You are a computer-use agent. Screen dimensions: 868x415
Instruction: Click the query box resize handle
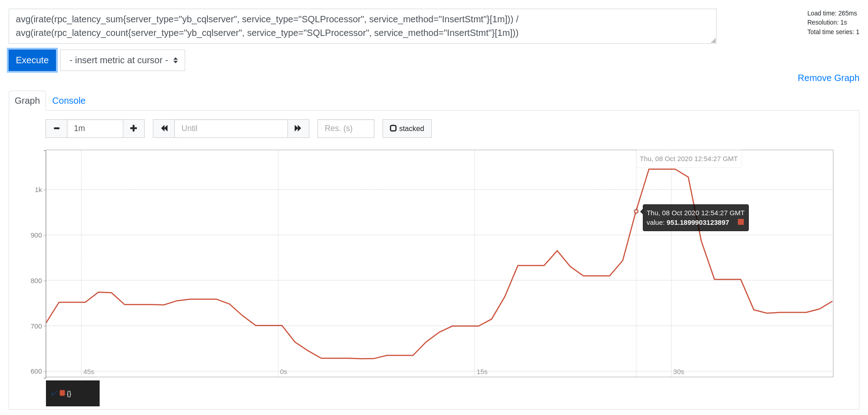click(713, 40)
